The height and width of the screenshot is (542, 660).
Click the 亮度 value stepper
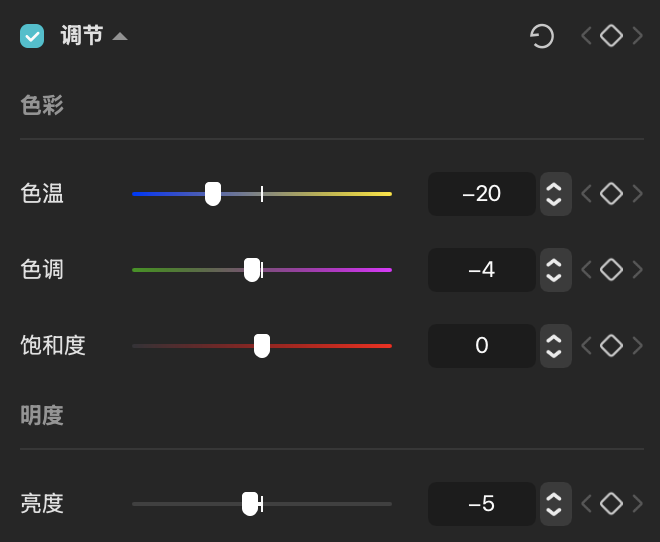tap(556, 504)
